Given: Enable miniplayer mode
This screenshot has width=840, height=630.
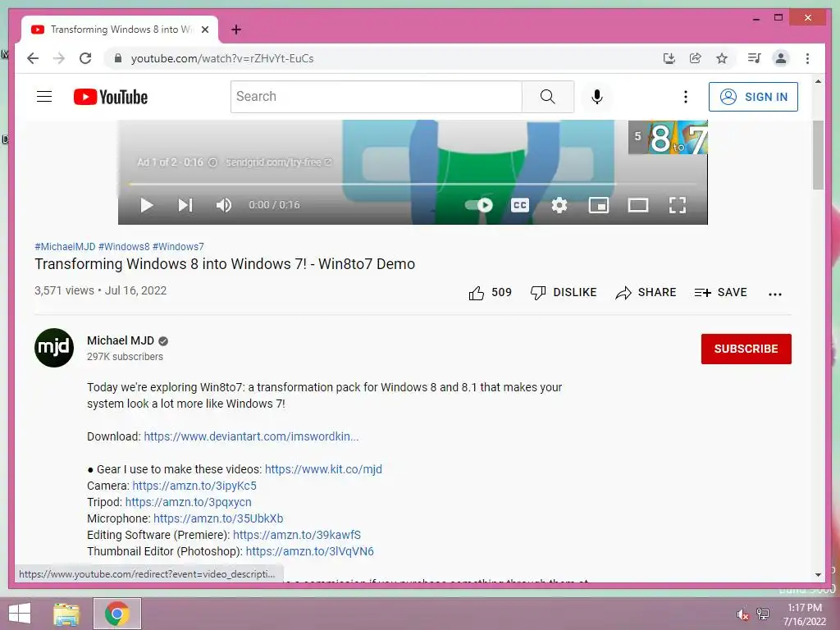Looking at the screenshot, I should point(598,205).
